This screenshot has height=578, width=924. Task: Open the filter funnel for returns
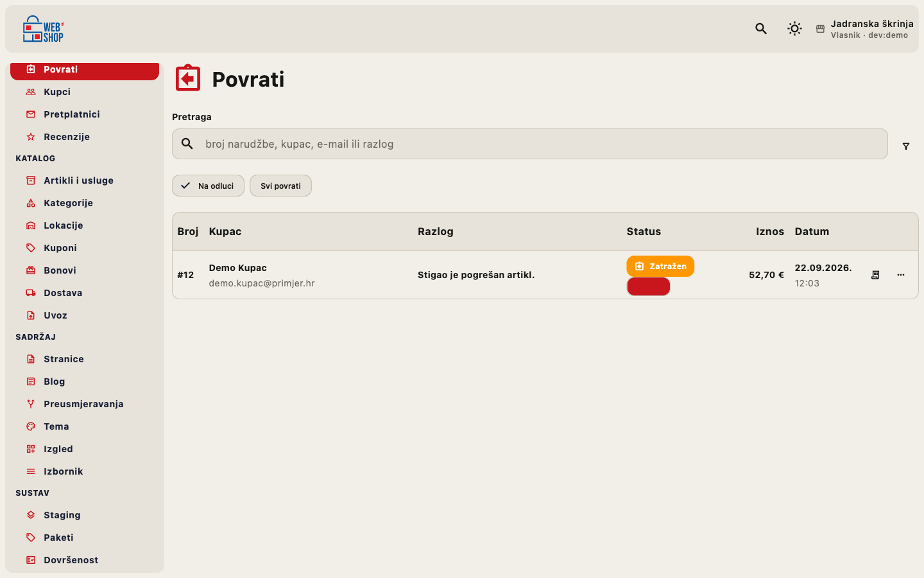(x=906, y=146)
